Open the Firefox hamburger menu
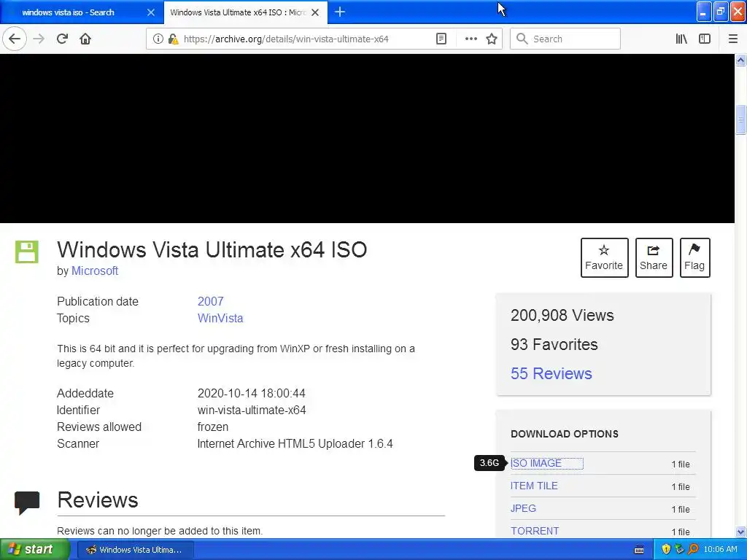Screen dimensions: 747x560 733,39
